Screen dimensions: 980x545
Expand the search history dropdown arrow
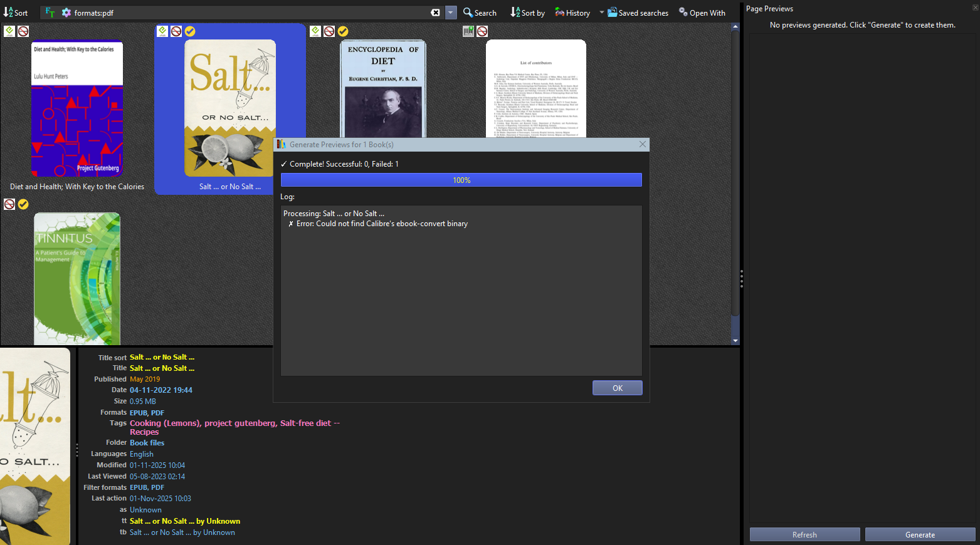point(451,13)
